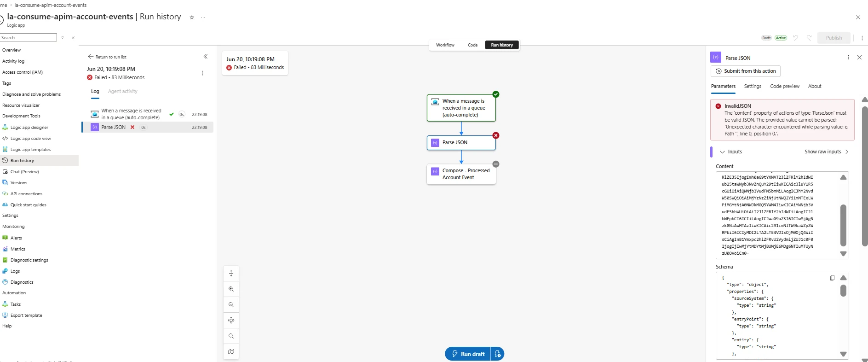Toggle minimap icon on canvas toolbar
The width and height of the screenshot is (868, 362).
(x=231, y=352)
